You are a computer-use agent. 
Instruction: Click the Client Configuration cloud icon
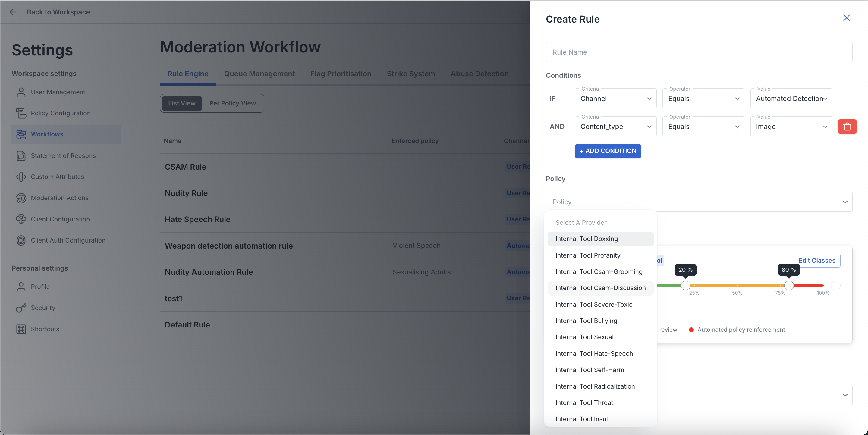pos(21,219)
